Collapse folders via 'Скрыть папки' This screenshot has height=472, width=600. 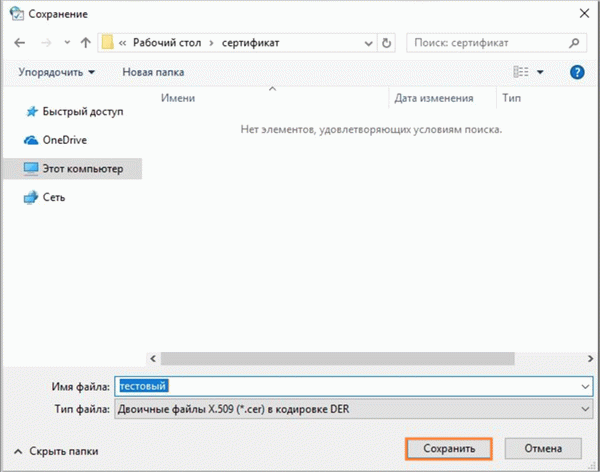(x=56, y=451)
